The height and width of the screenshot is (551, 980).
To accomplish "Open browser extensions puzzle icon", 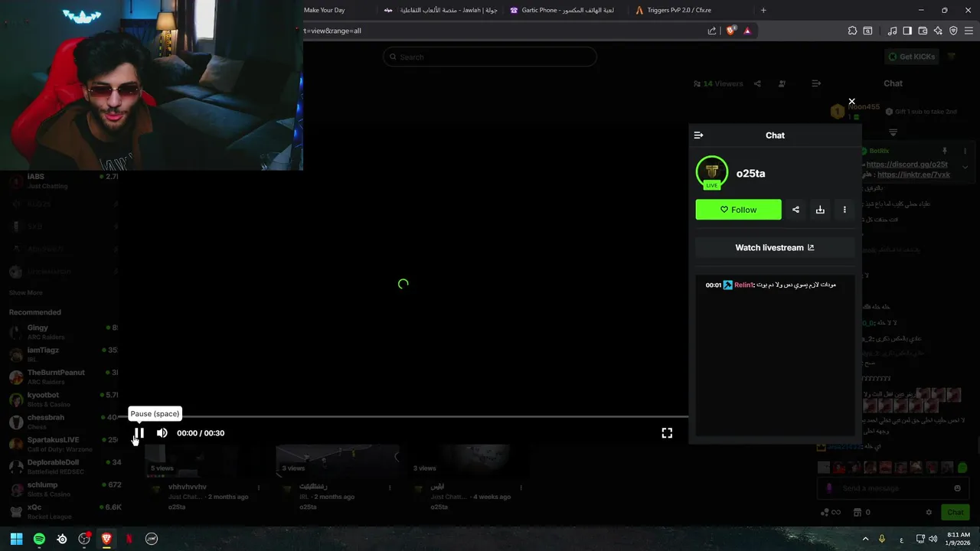I will click(852, 31).
